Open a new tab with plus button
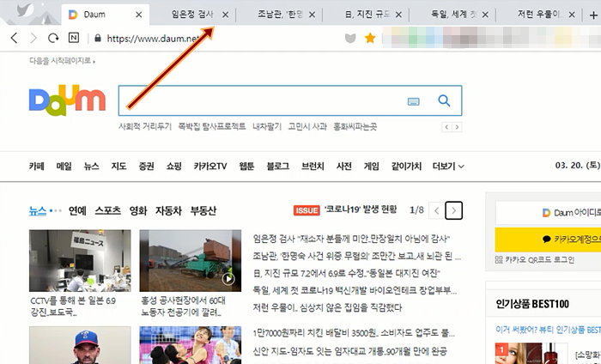 point(593,15)
